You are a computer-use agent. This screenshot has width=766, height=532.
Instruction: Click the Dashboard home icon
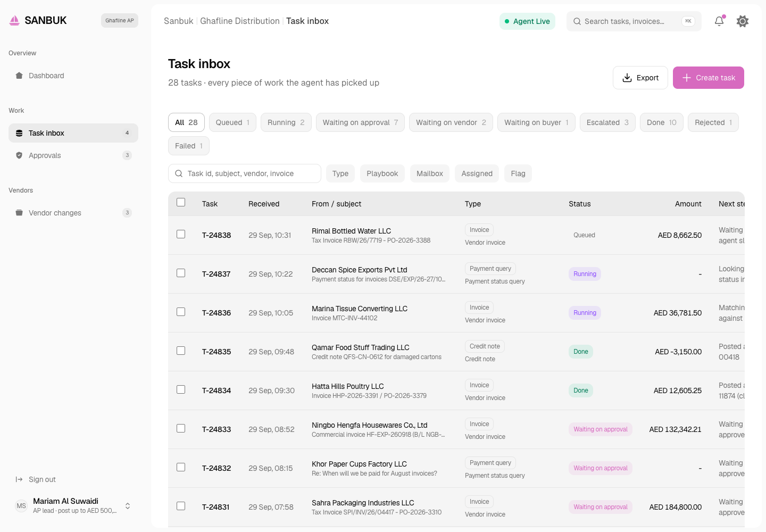19,76
